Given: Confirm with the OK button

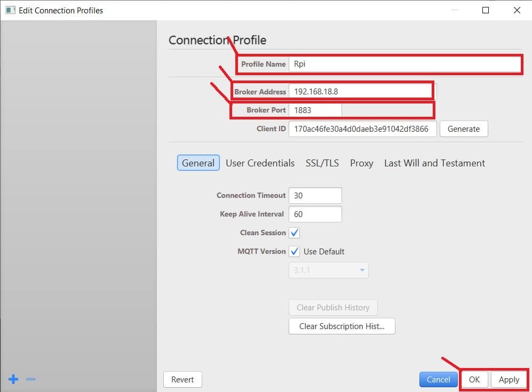Looking at the screenshot, I should [x=474, y=379].
